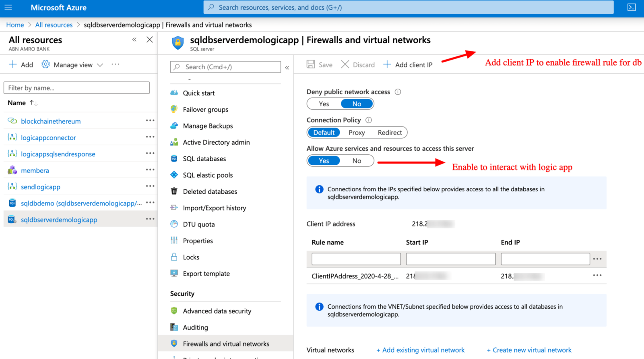The image size is (644, 359).
Task: Set Allow Azure services access to No
Action: (x=357, y=161)
